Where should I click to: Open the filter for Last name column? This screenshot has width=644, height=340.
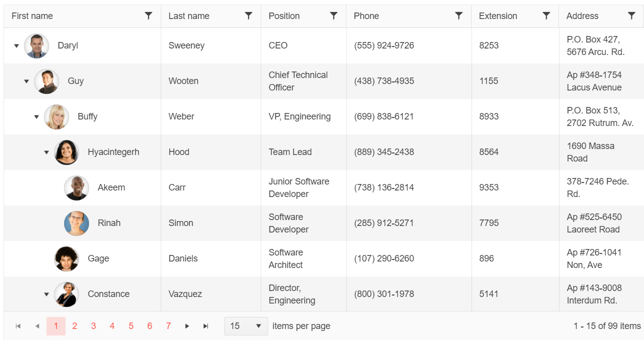tap(248, 15)
